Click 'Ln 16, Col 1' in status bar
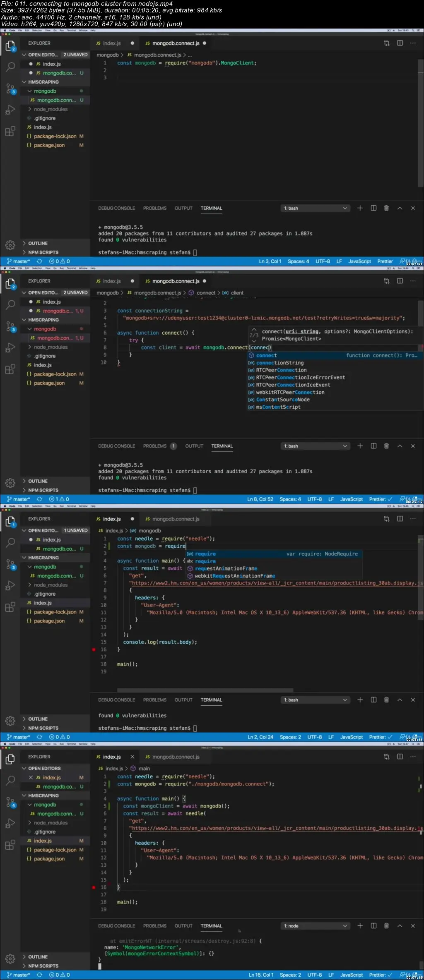 click(260, 975)
